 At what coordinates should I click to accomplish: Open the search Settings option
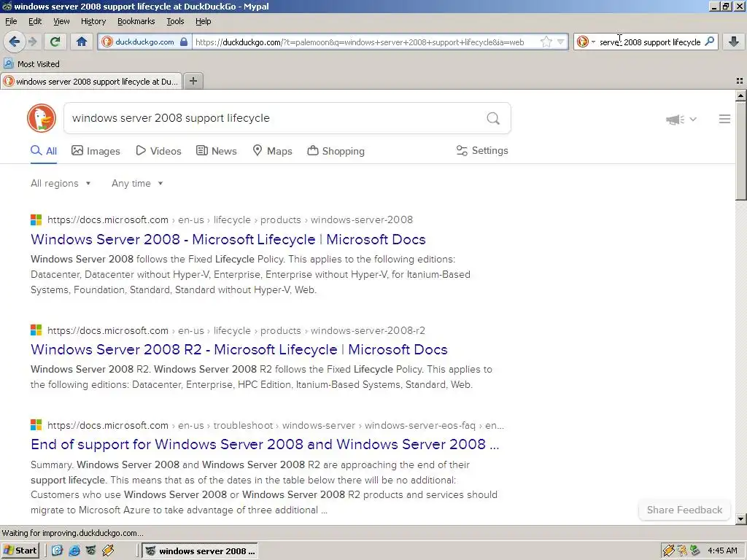click(x=482, y=150)
